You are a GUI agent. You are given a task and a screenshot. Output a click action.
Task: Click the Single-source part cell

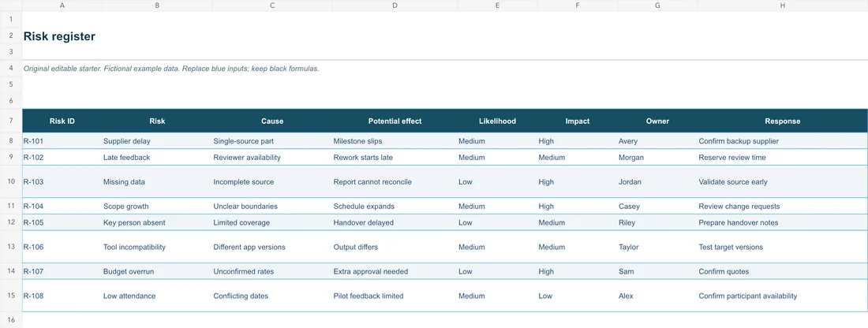point(272,141)
